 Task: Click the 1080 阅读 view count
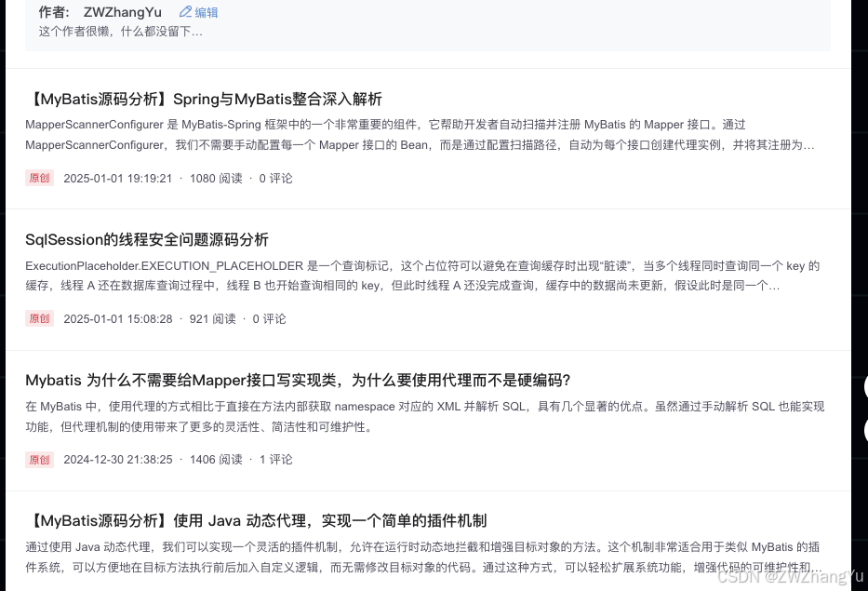click(216, 179)
